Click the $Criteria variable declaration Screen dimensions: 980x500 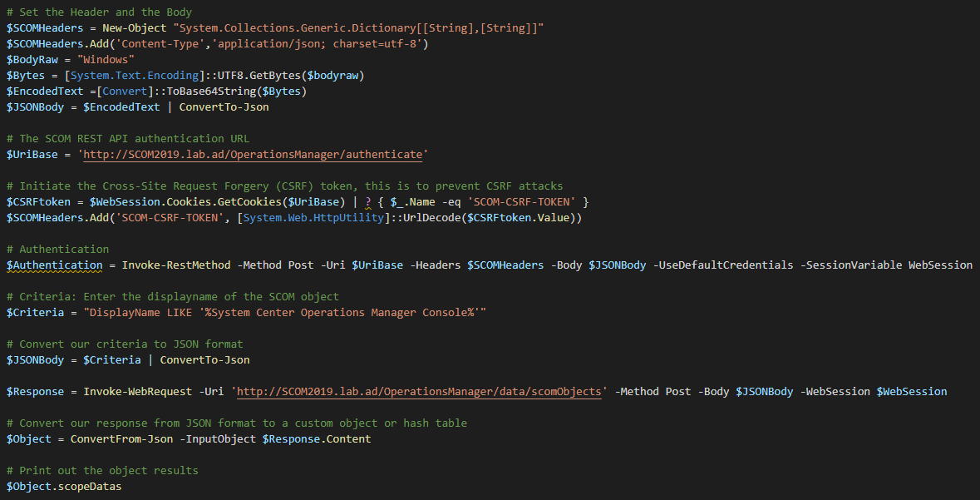click(35, 312)
